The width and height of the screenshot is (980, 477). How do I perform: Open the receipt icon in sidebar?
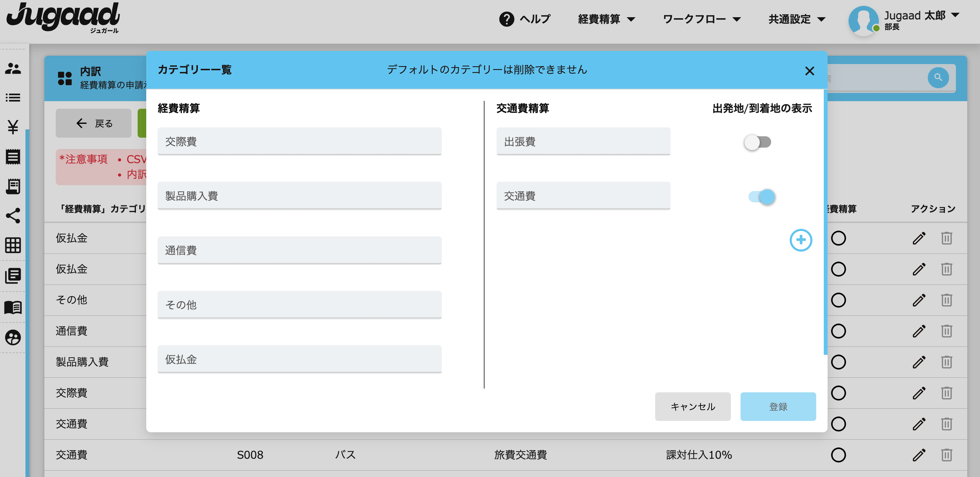coord(13,157)
